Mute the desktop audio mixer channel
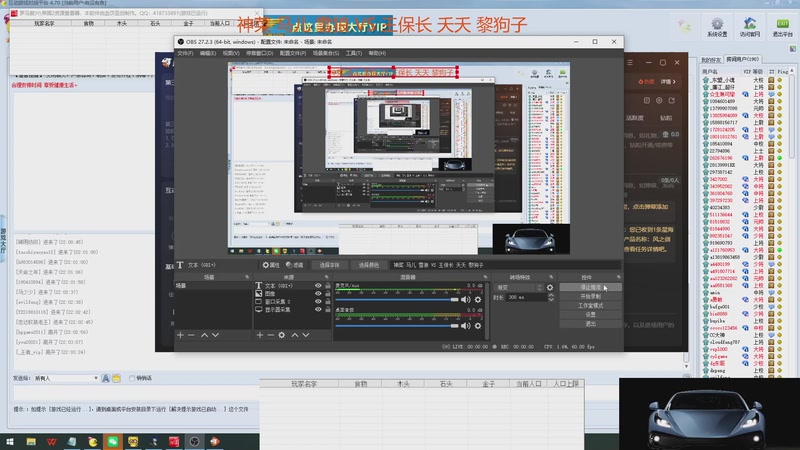 click(x=465, y=326)
